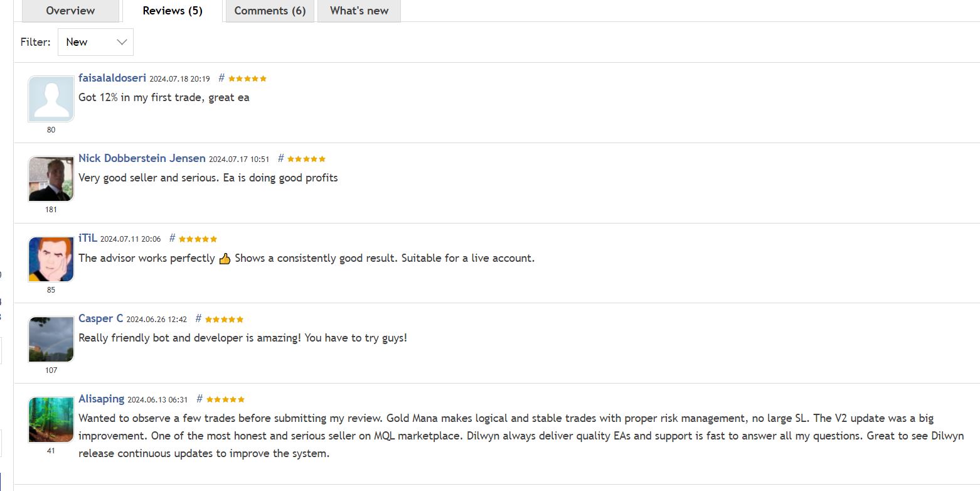The image size is (980, 491).
Task: Click iTiL's avatar picture
Action: point(50,258)
